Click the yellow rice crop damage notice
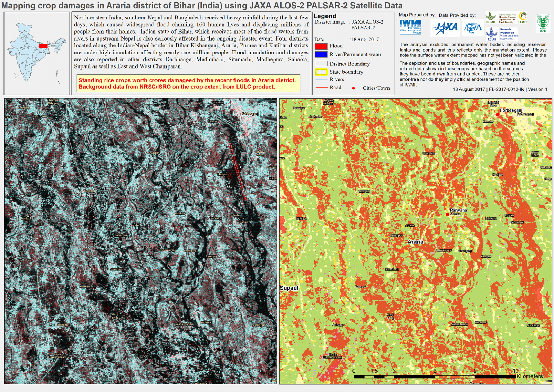554x392 pixels. coord(188,83)
